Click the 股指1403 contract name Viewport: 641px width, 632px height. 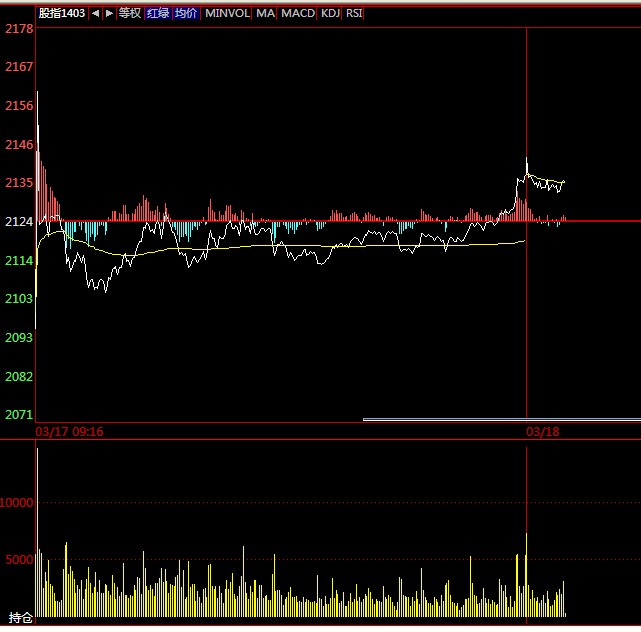pos(61,13)
